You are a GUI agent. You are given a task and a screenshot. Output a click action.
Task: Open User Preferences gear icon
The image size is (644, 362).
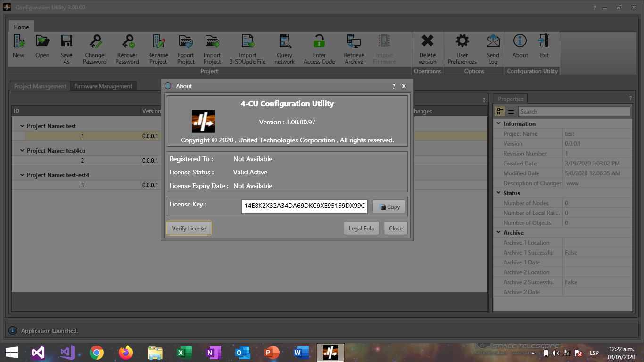pyautogui.click(x=462, y=41)
